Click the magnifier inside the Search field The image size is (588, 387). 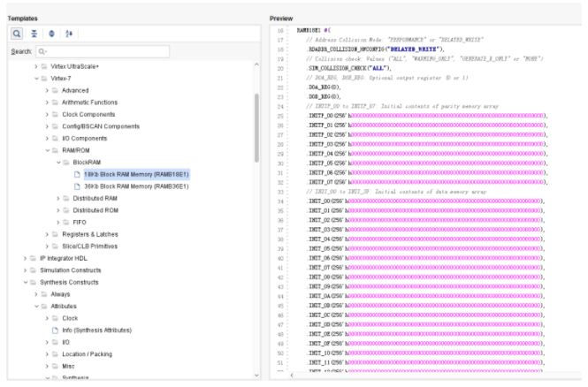click(42, 51)
